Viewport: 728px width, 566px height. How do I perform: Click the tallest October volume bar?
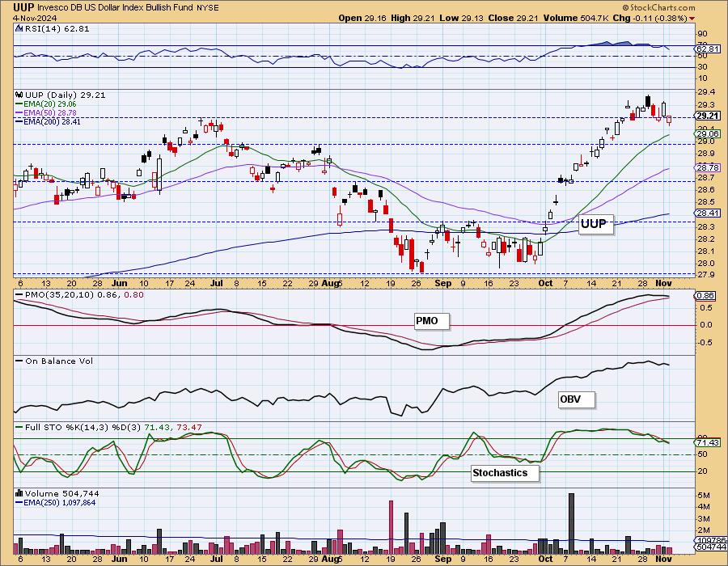(x=571, y=523)
